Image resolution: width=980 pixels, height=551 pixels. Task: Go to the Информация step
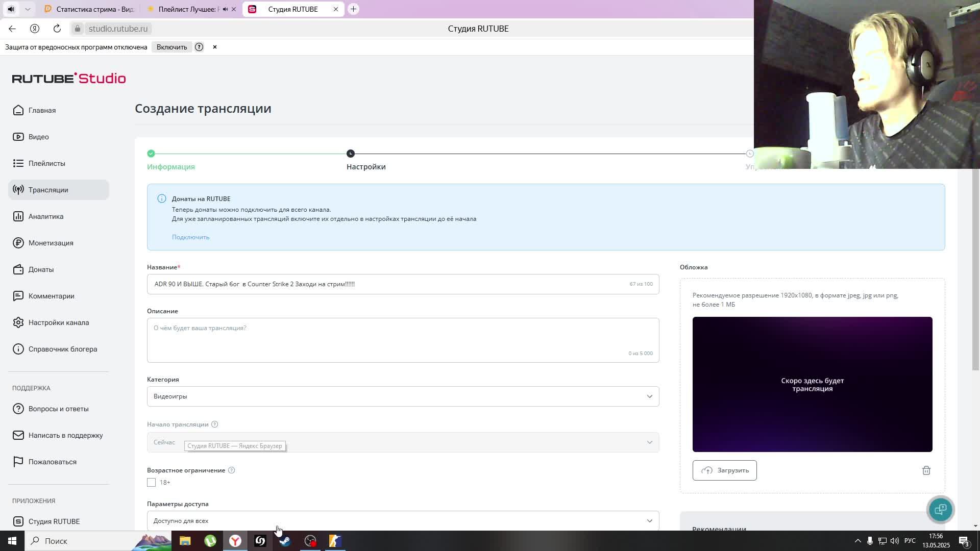[171, 167]
